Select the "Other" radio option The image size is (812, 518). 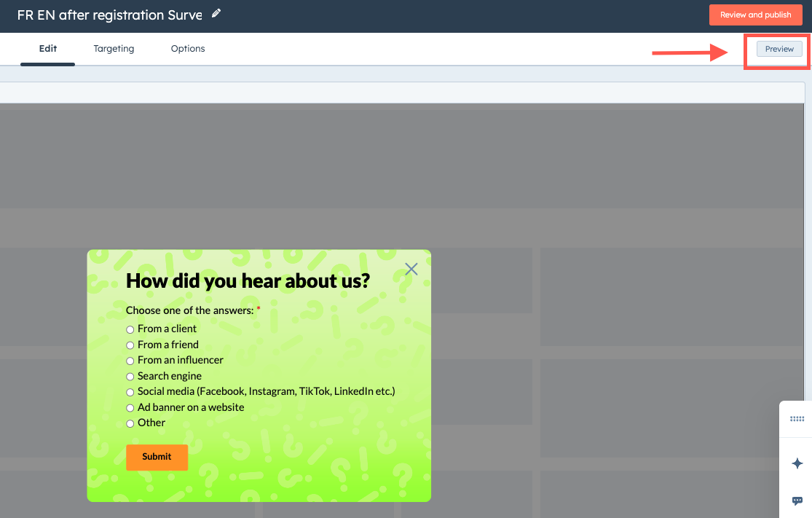click(x=130, y=424)
